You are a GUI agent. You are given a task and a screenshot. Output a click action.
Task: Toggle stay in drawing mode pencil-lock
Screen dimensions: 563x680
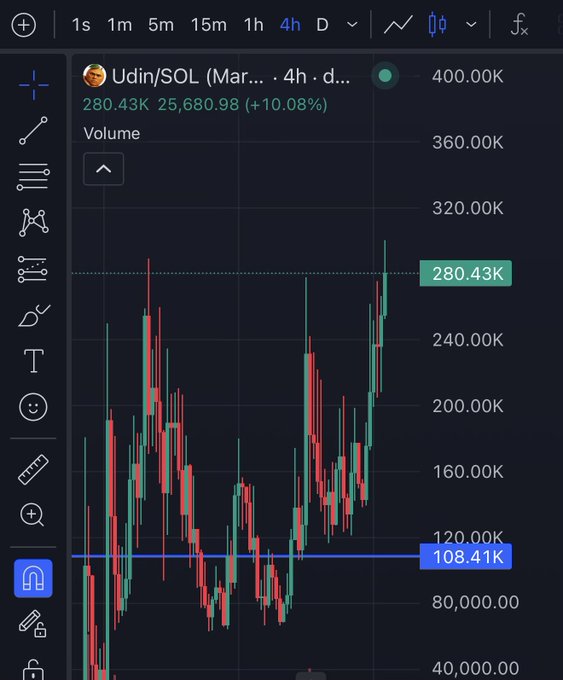pos(33,624)
